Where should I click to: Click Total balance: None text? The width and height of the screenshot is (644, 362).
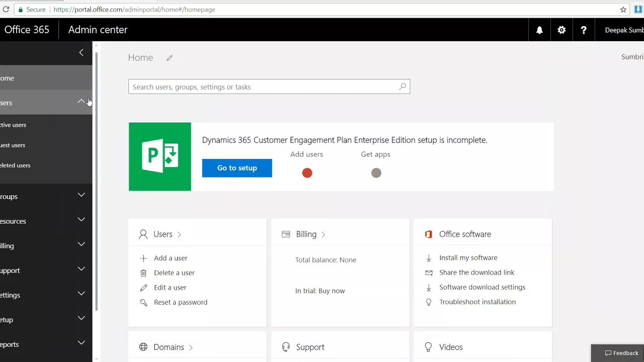click(x=326, y=260)
